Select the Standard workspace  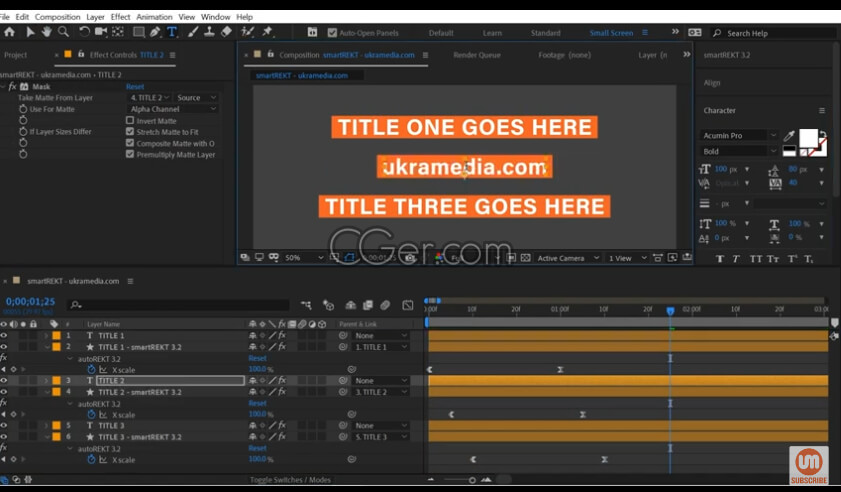(x=545, y=33)
